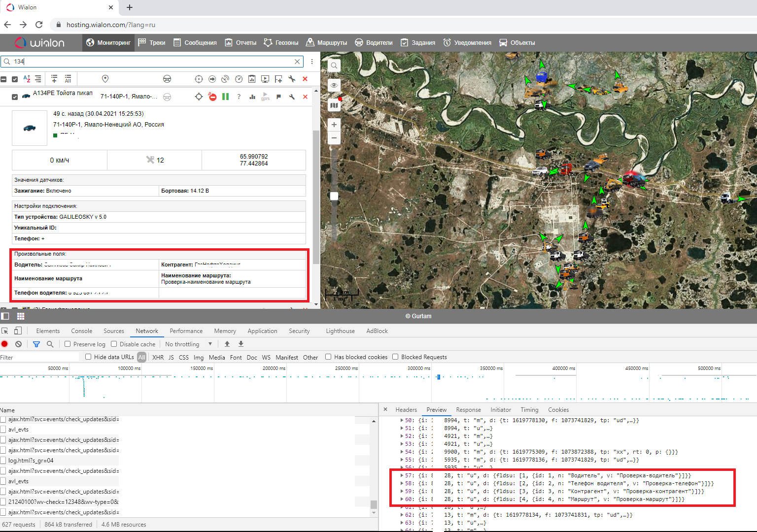
Task: Click the map zoom out minus button
Action: click(x=334, y=138)
